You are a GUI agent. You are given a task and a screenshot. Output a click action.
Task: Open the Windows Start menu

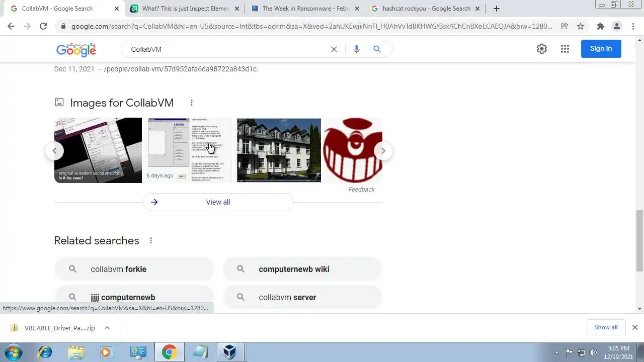(x=14, y=352)
